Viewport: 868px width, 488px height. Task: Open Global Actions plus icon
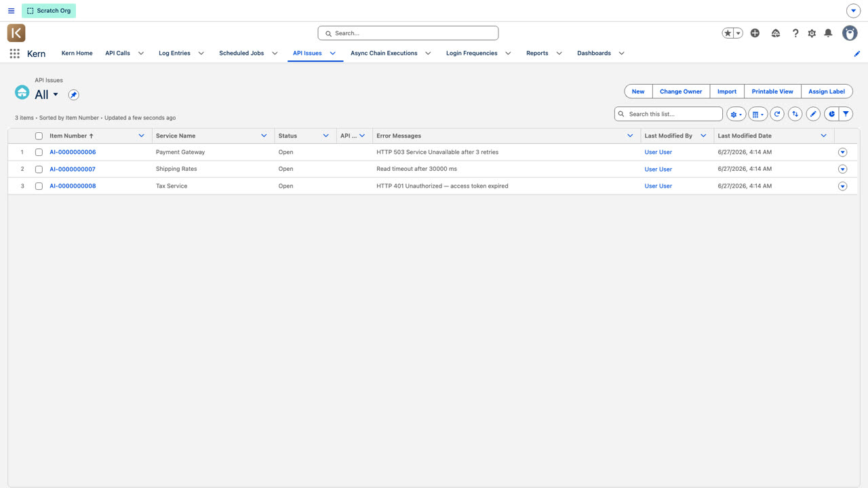755,33
